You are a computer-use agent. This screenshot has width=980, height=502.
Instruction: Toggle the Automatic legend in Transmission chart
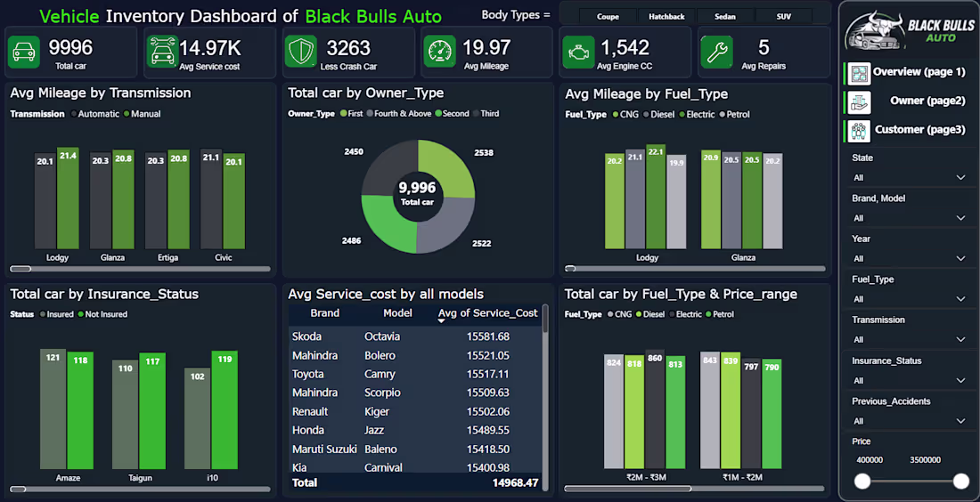[94, 114]
